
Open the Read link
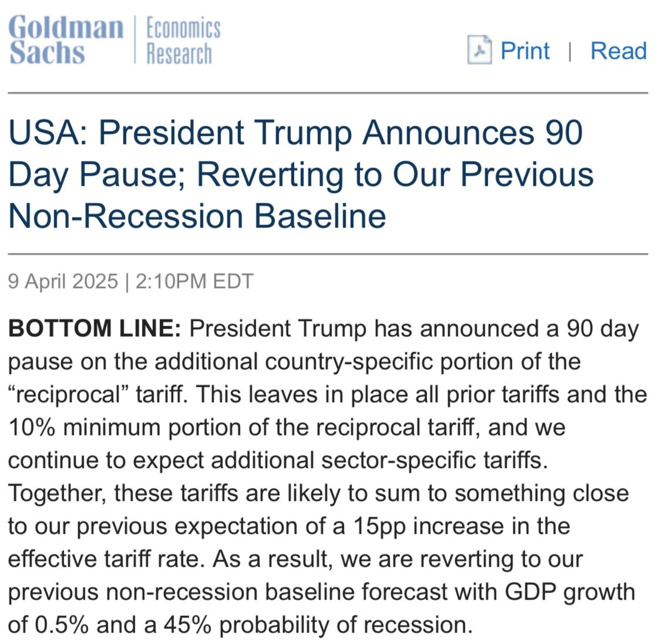618,50
